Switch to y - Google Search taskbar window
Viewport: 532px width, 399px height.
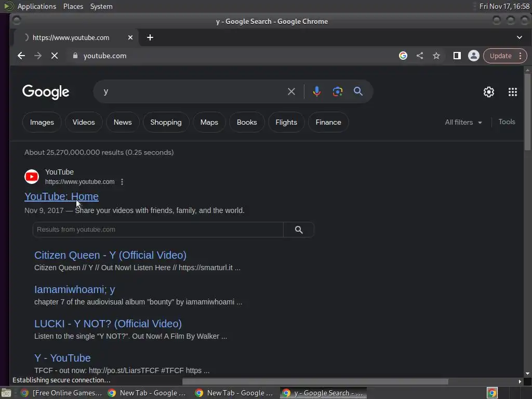tap(323, 393)
